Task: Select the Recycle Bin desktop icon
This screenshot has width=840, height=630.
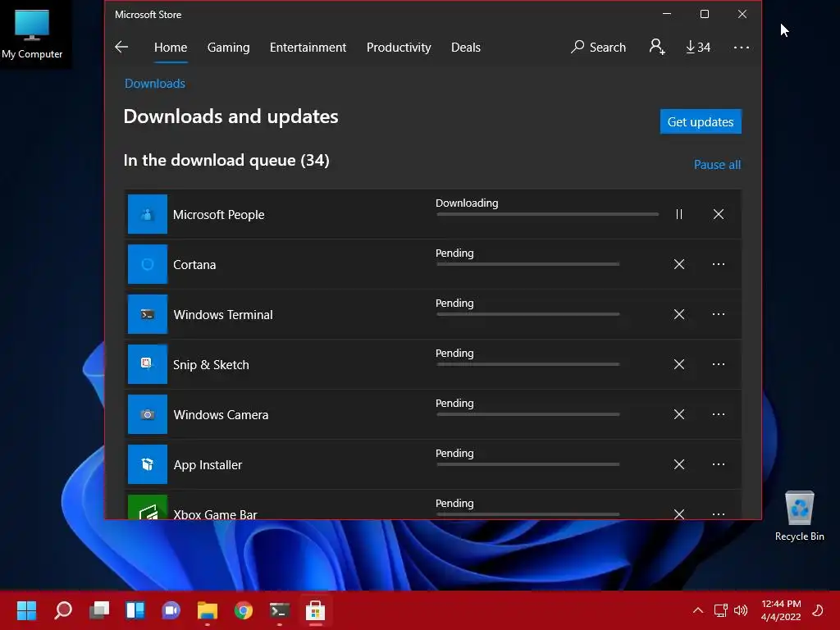Action: point(799,517)
